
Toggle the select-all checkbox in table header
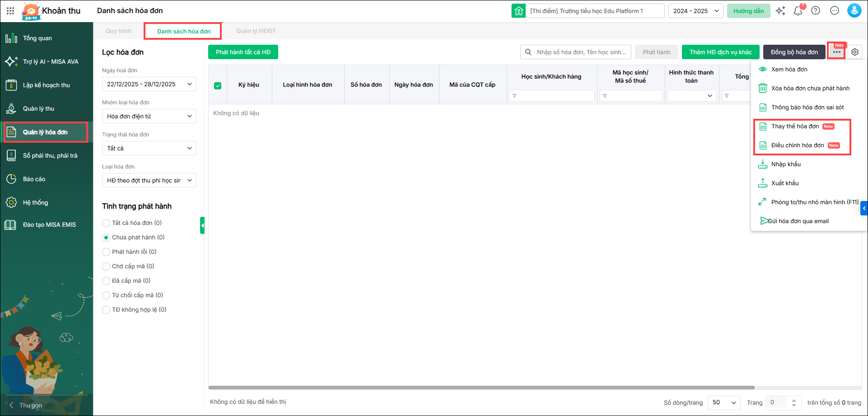[x=218, y=86]
